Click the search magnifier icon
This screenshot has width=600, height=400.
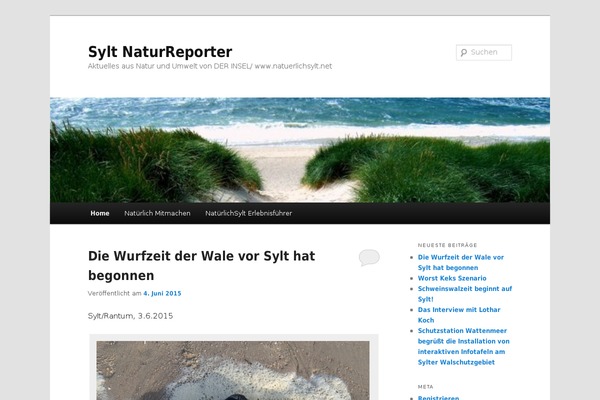tap(464, 53)
